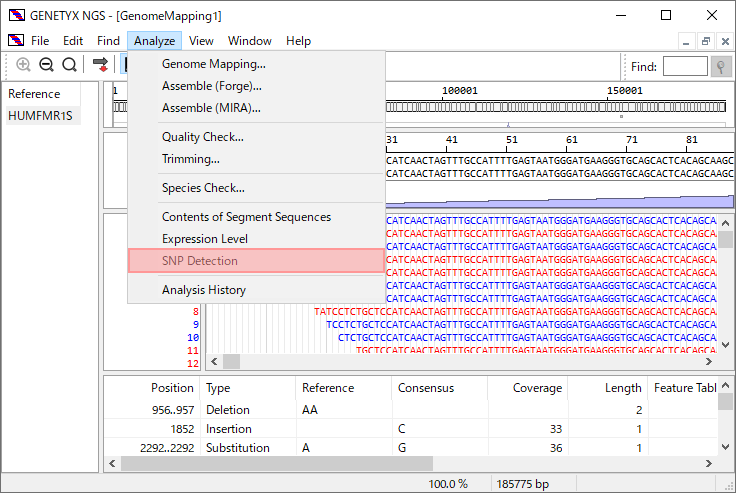Click read number 10 in the reads list
This screenshot has height=493, width=736.
click(x=193, y=338)
